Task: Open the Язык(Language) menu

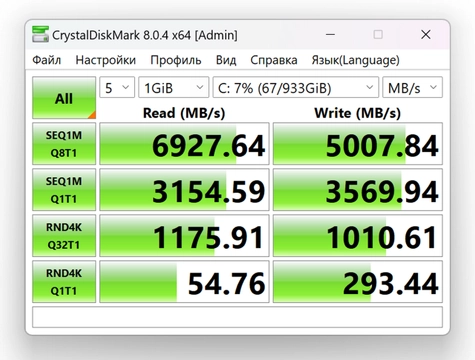Action: (355, 60)
